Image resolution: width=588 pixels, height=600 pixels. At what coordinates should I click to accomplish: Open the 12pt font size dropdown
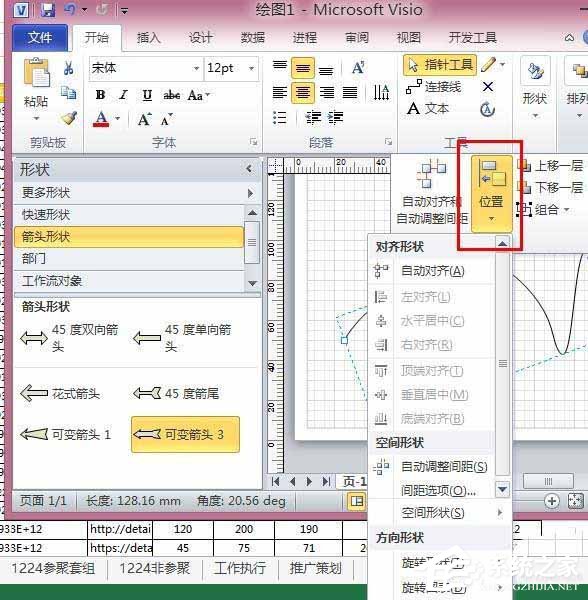tap(251, 68)
